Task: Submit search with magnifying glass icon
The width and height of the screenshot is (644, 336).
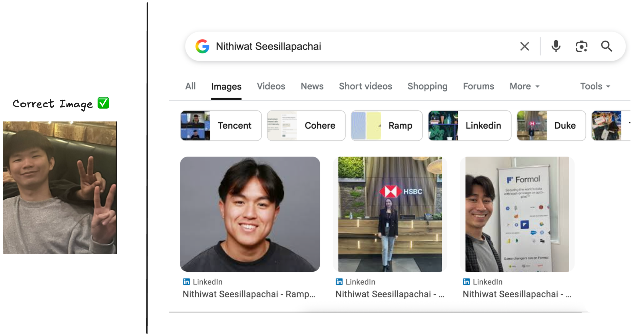Action: pos(606,46)
